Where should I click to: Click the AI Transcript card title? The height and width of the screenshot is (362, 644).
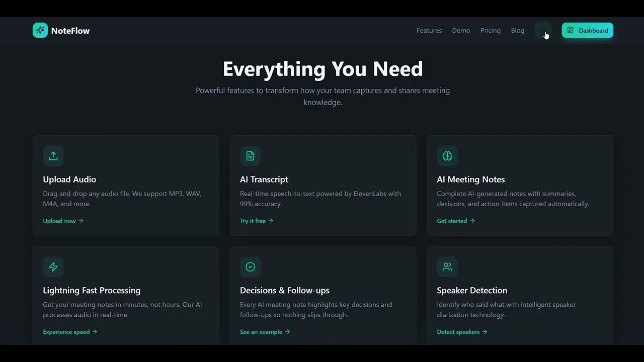264,179
